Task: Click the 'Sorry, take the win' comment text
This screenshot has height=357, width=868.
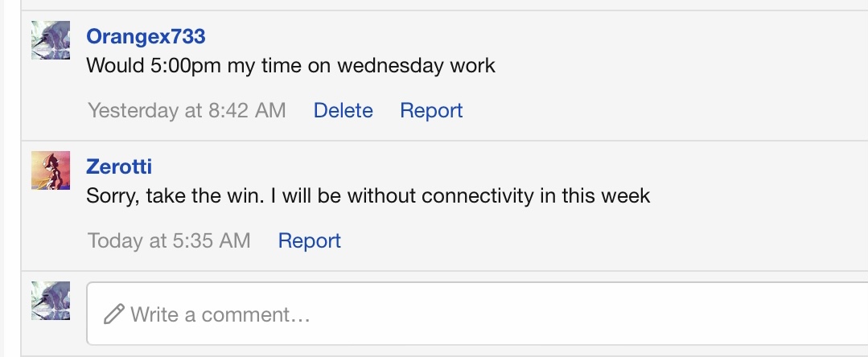Action: click(368, 196)
